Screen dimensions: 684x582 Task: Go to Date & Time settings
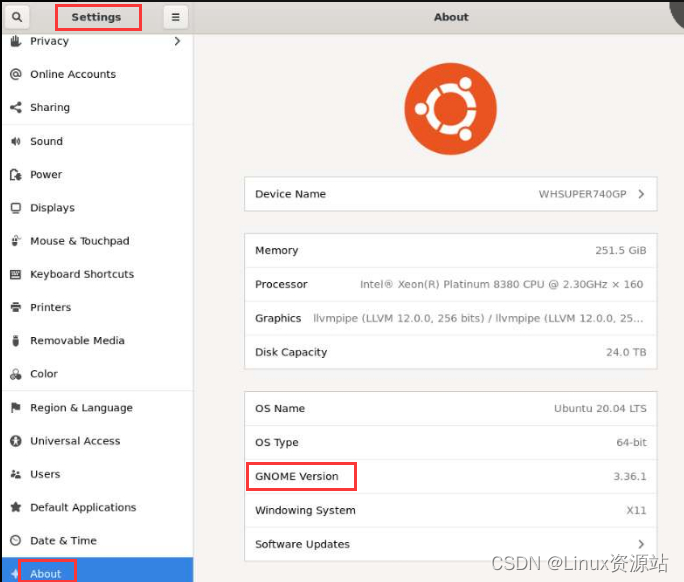98,541
